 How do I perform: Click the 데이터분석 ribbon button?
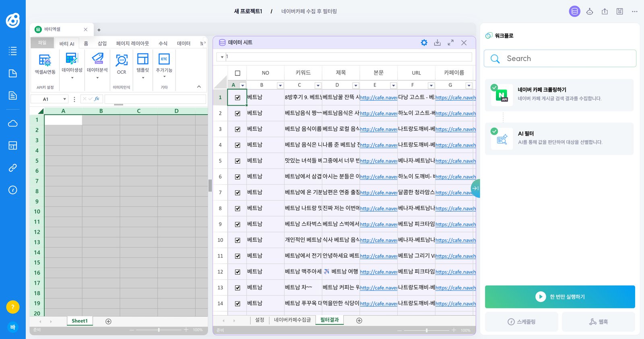coord(97,65)
